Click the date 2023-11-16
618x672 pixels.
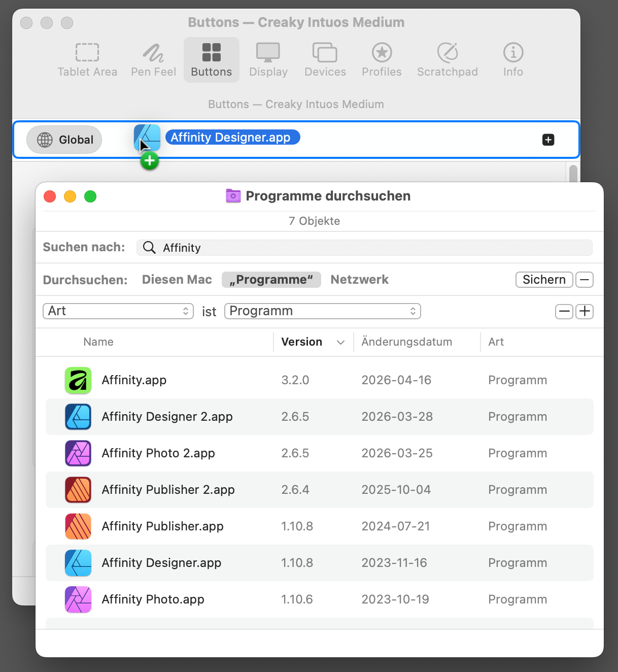[394, 563]
